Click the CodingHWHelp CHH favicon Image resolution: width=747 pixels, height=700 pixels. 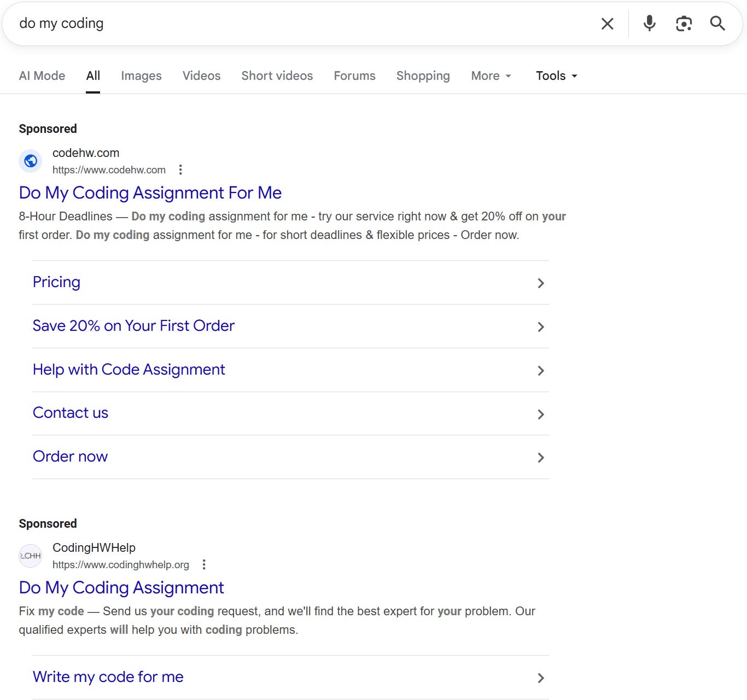31,556
